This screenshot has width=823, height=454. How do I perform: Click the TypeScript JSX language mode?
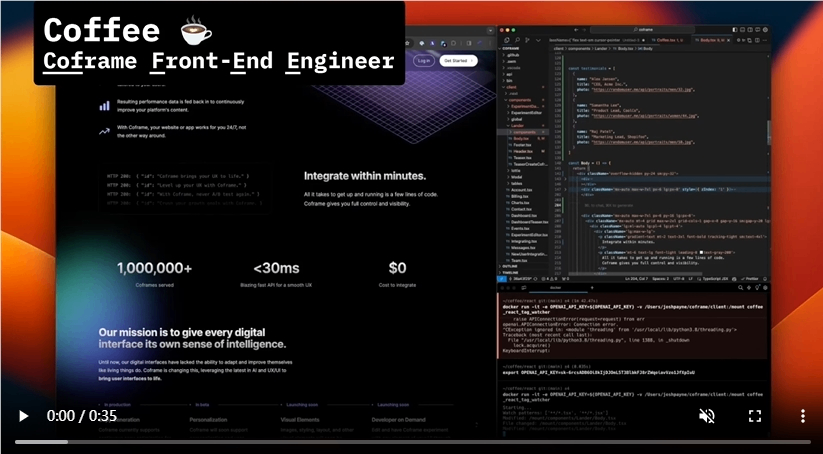pyautogui.click(x=715, y=279)
